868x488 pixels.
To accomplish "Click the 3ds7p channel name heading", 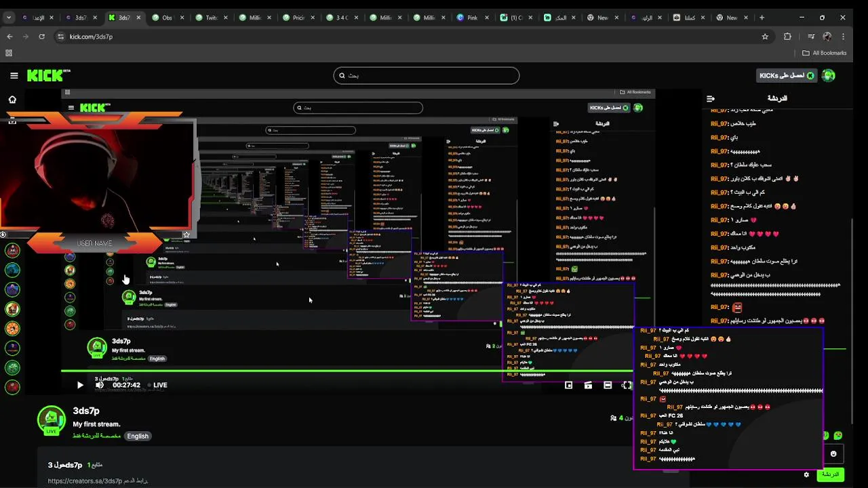I will 86,411.
